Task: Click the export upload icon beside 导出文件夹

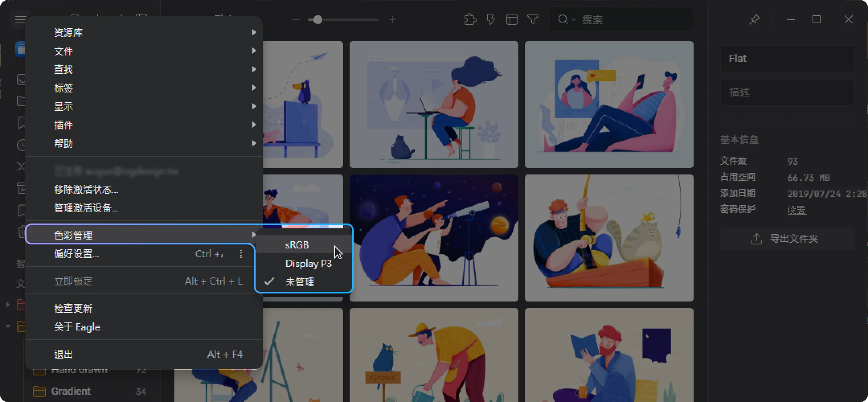Action: tap(756, 238)
